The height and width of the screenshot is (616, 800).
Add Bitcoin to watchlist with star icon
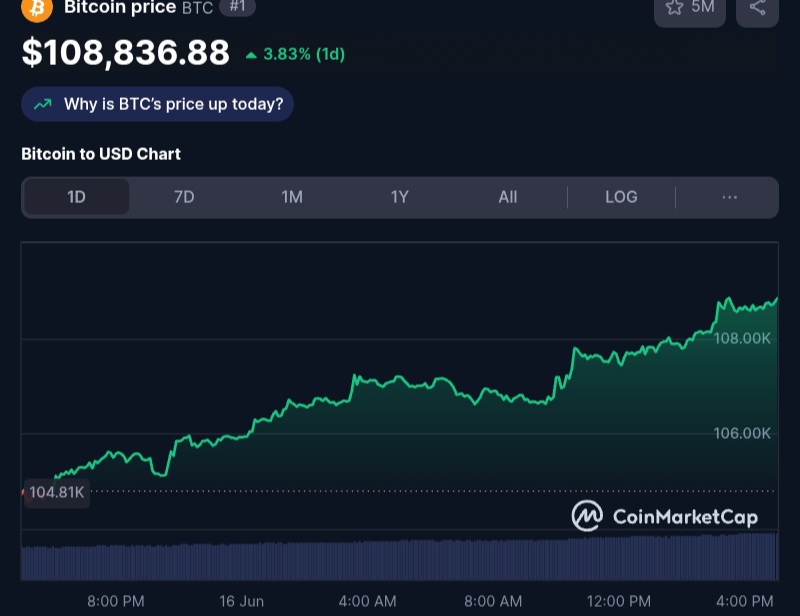[690, 10]
